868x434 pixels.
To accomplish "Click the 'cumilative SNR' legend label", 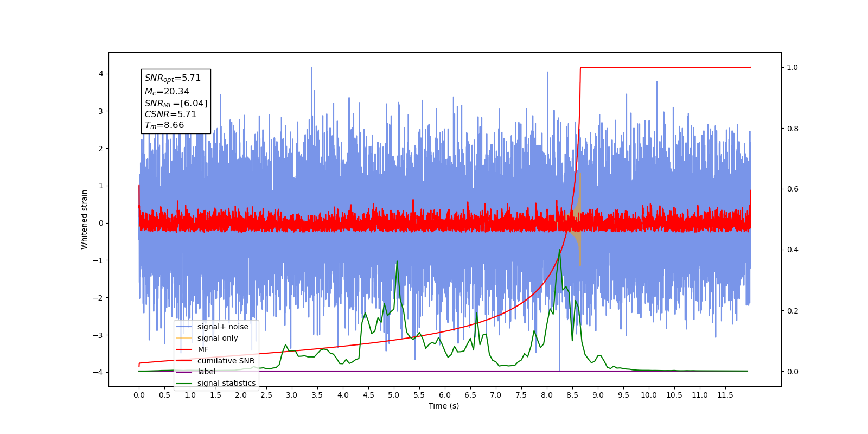I will pos(226,361).
